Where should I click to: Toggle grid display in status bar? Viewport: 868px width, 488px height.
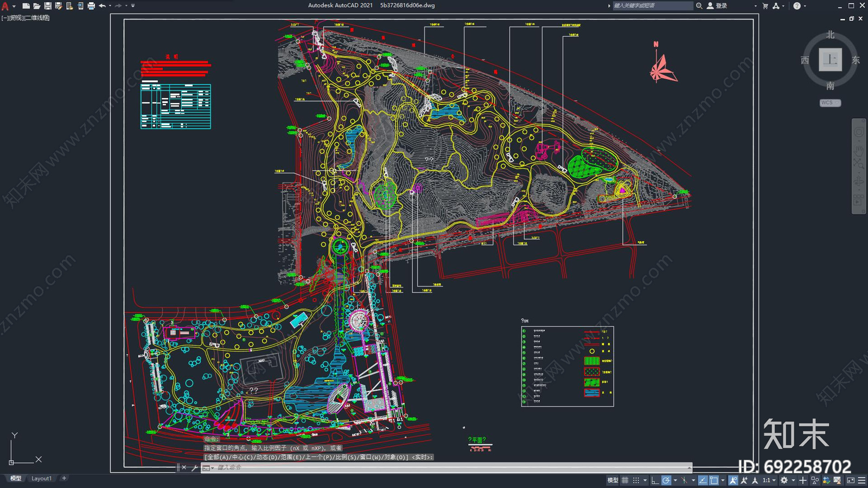point(625,480)
